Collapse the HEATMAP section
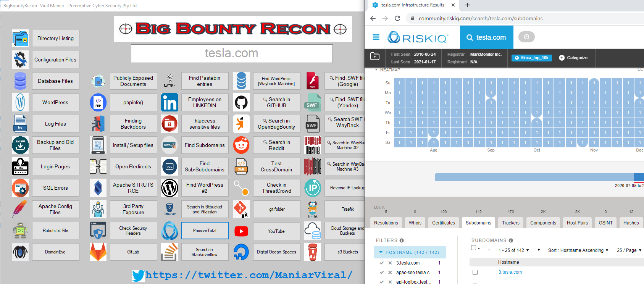 pyautogui.click(x=376, y=70)
